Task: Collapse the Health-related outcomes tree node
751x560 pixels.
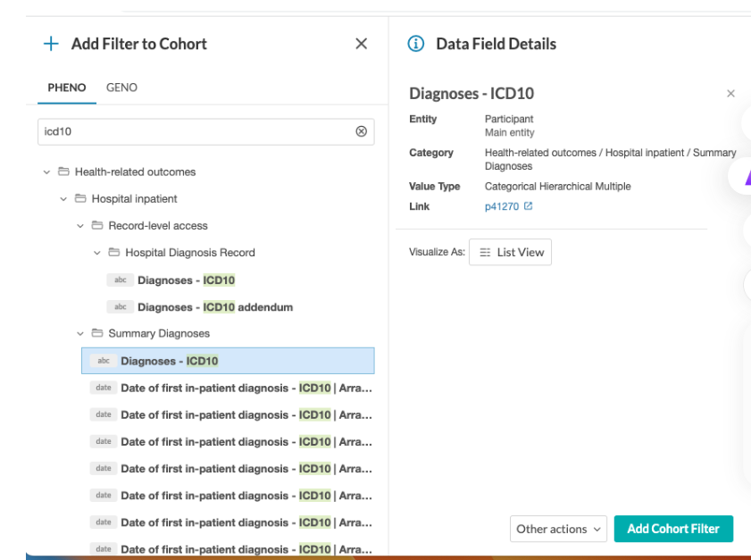Action: point(46,171)
